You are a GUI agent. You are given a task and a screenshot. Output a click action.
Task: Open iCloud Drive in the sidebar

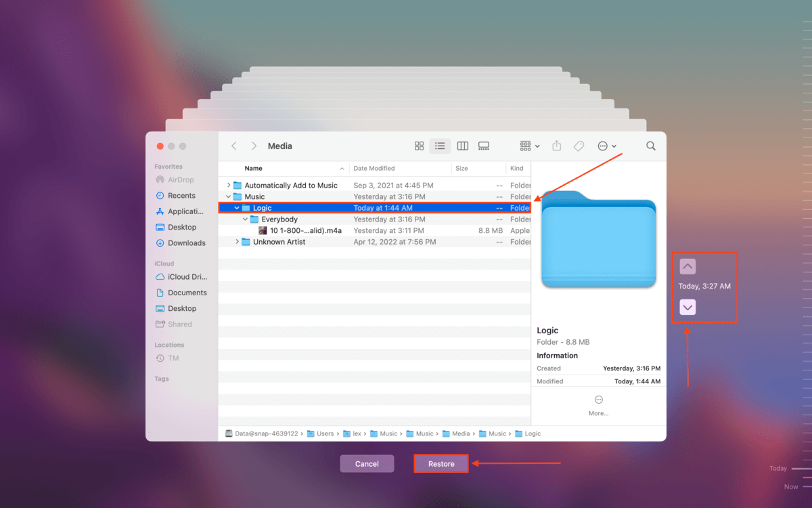(x=181, y=277)
